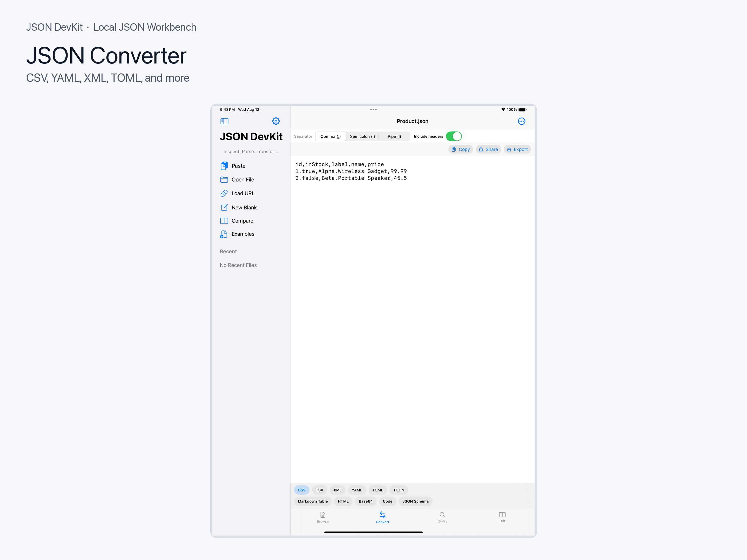Screen dimensions: 747x560
Task: Click the 5:48 PM clock
Action: [227, 109]
